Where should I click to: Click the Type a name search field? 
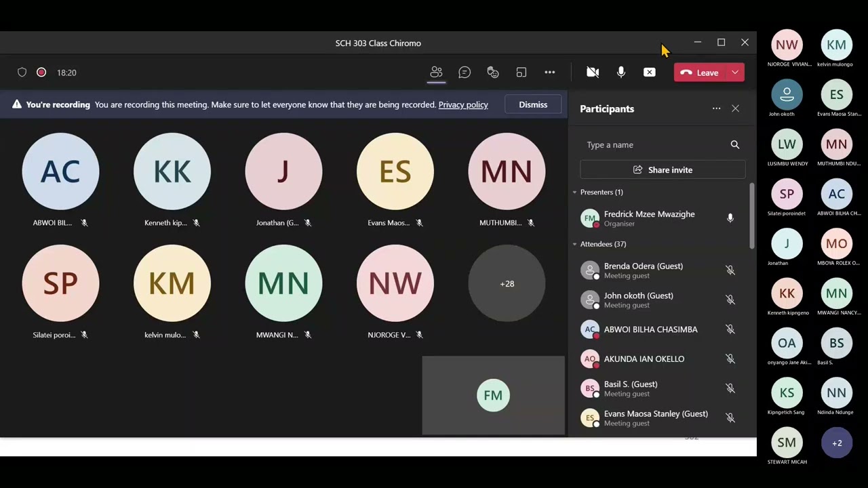point(654,145)
